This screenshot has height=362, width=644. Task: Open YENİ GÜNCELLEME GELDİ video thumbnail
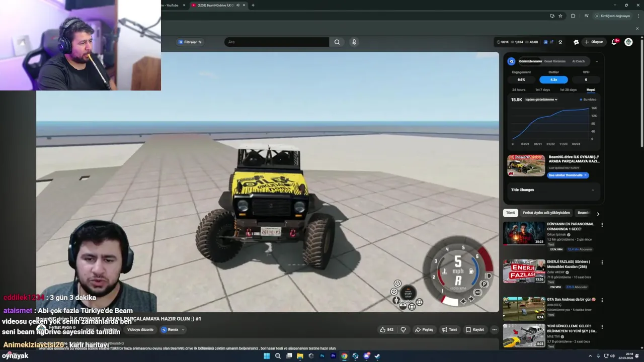tap(524, 335)
